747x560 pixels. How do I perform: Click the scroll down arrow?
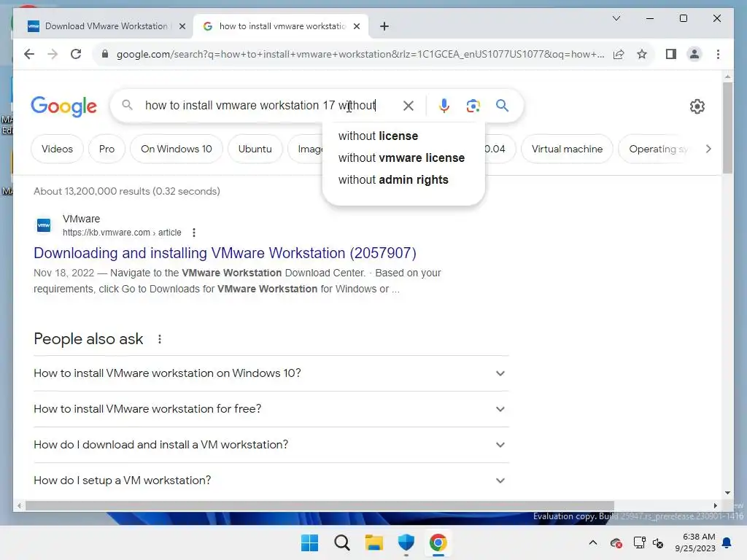coord(727,493)
